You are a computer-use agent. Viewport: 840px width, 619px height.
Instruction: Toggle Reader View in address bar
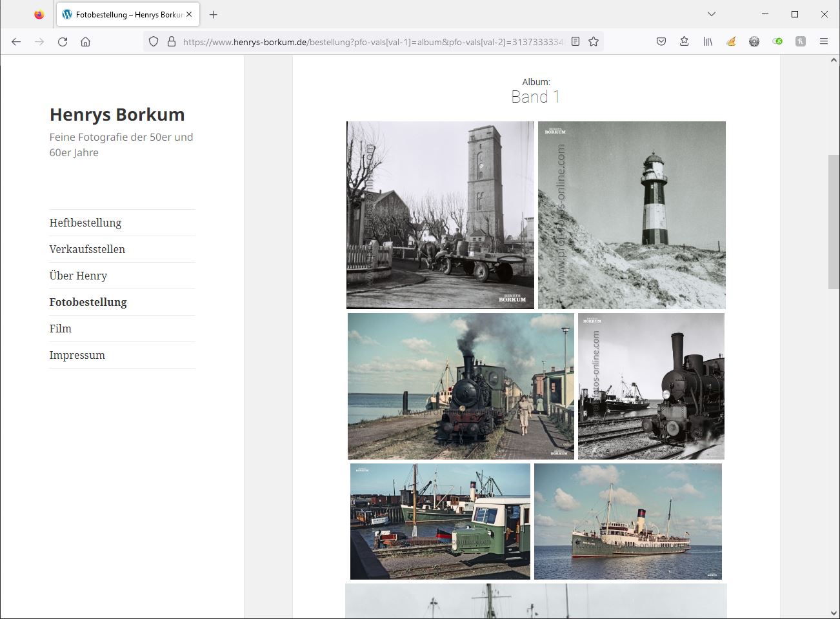[x=575, y=41]
